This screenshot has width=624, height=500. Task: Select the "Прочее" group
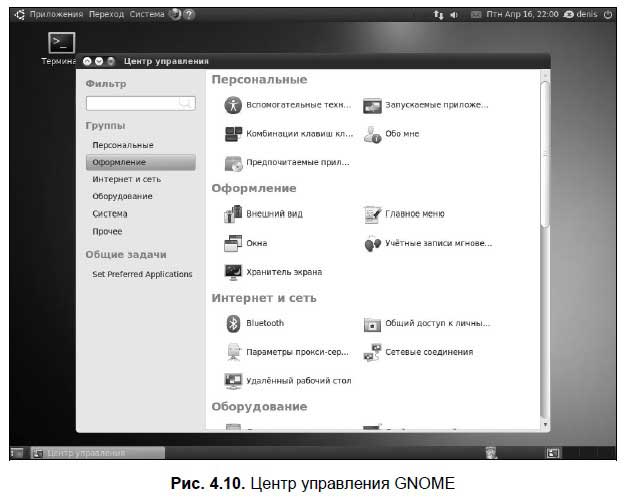(x=107, y=231)
